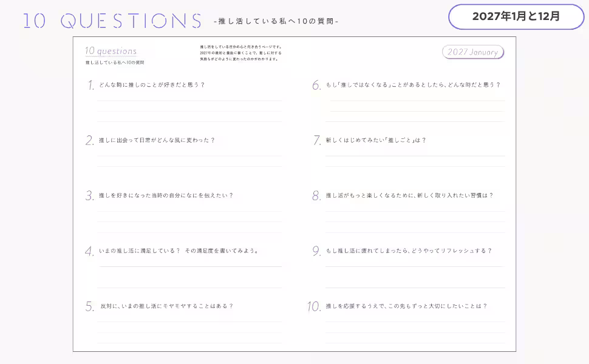Click the 2027年1月と12月 pill button
The width and height of the screenshot is (589, 364).
pyautogui.click(x=516, y=16)
